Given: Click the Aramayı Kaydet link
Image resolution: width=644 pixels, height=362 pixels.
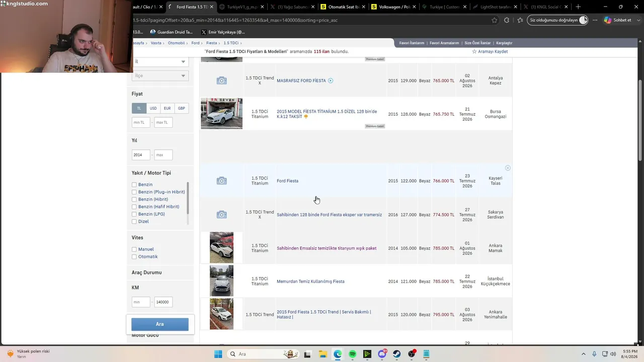Looking at the screenshot, I should click(x=493, y=51).
